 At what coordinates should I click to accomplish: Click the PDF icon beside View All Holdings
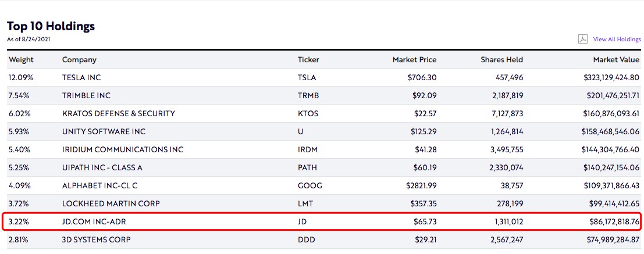tap(582, 40)
